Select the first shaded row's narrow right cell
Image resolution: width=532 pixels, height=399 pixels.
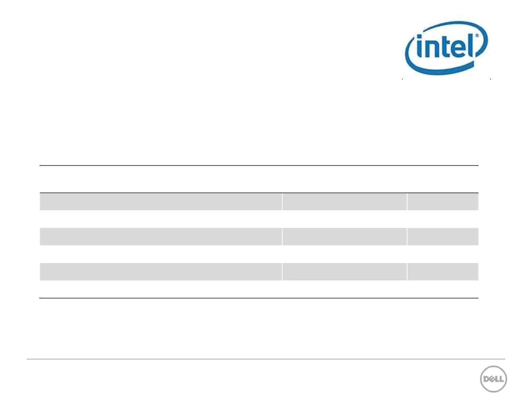443,202
